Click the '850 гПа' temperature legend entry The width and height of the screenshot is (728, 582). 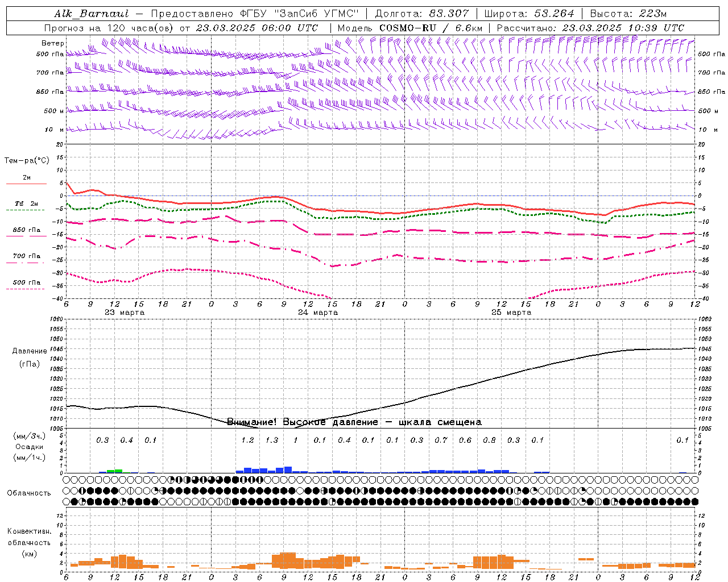coord(27,230)
